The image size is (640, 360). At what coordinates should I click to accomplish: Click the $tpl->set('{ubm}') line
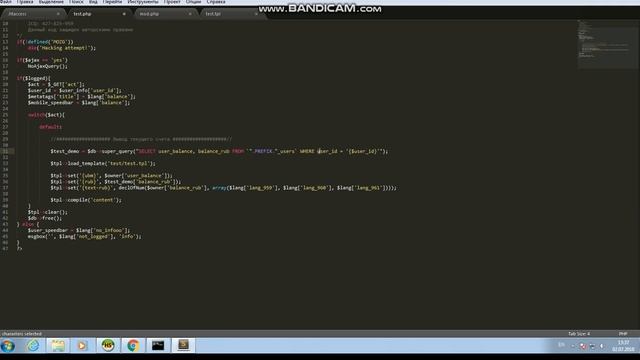coord(111,176)
